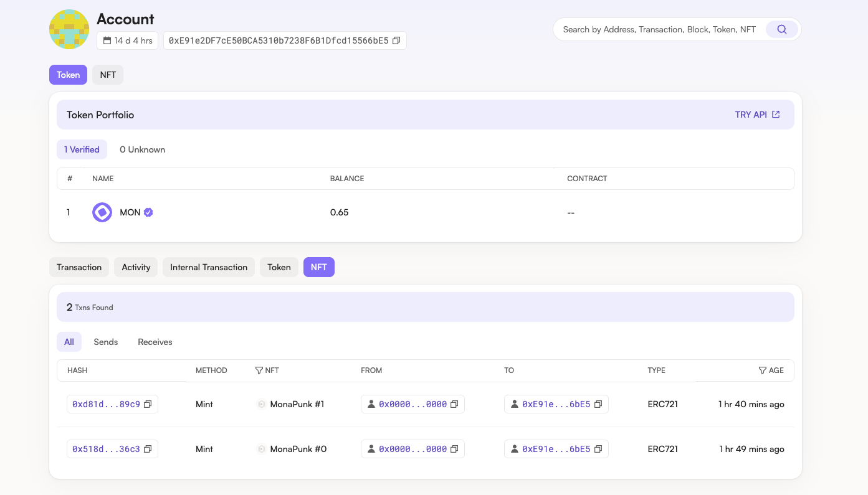Open transaction hash 0xd81d...89c9
This screenshot has height=495, width=868.
106,404
